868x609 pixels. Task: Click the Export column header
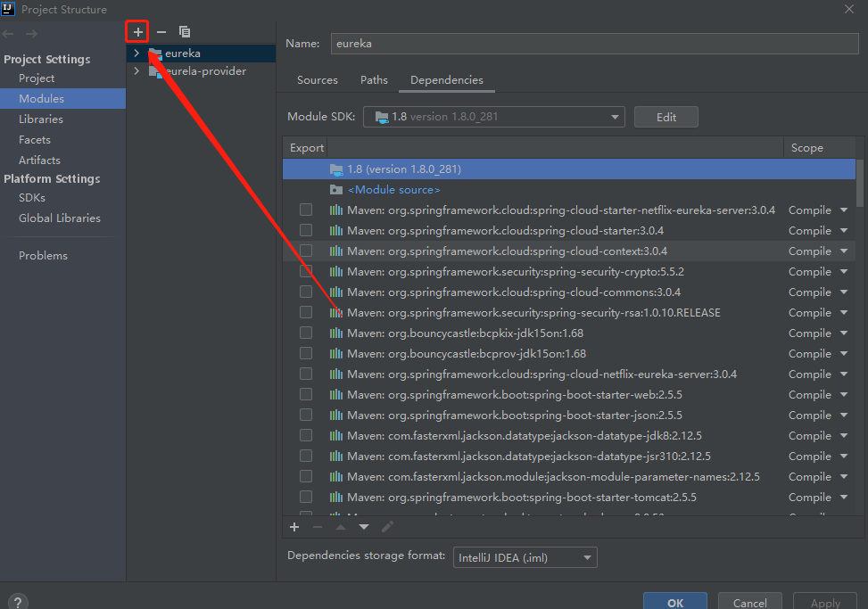pos(307,148)
